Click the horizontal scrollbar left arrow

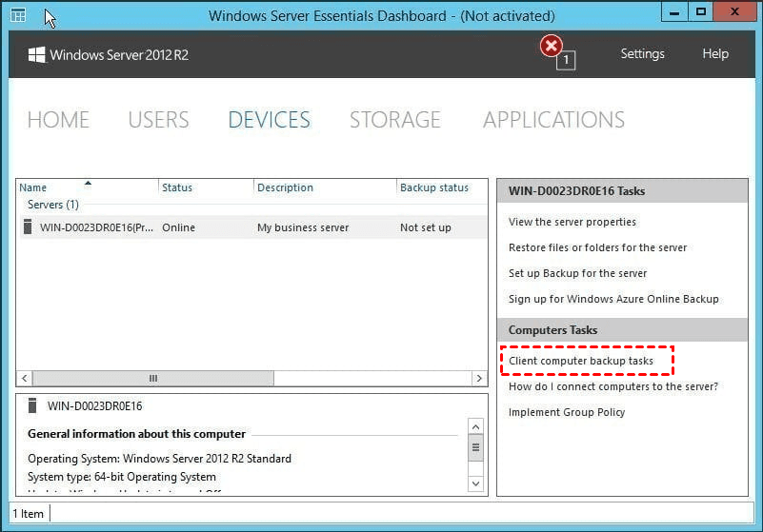(x=25, y=378)
